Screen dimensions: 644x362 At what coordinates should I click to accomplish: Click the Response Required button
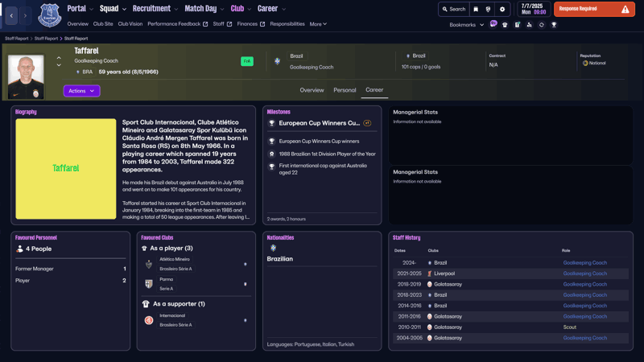click(594, 9)
